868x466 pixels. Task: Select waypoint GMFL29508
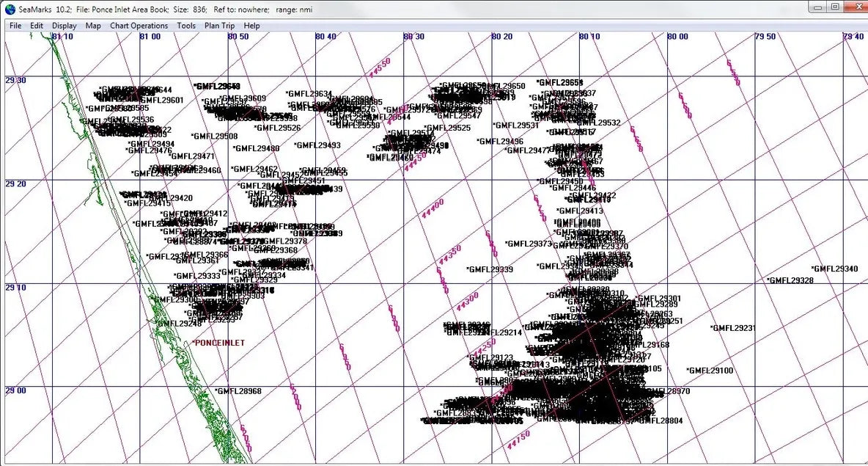(214, 136)
